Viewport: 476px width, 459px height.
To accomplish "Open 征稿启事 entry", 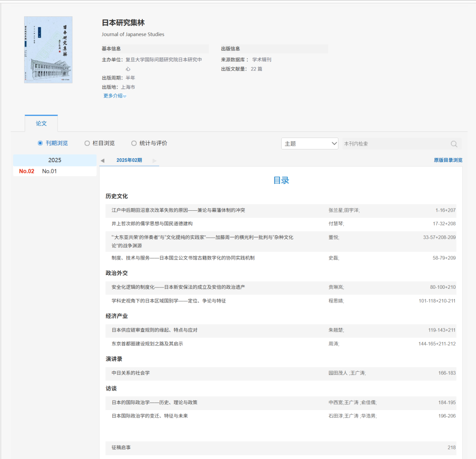I will click(121, 448).
